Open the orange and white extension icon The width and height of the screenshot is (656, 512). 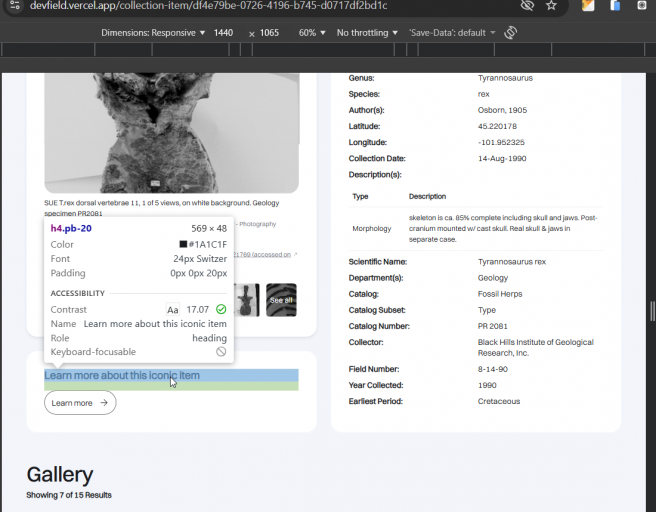coord(588,5)
